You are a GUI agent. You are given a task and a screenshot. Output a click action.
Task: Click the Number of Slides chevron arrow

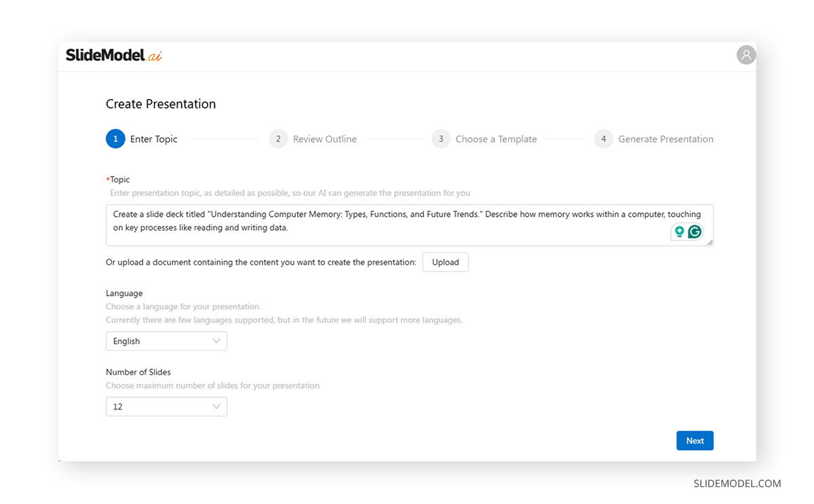click(x=216, y=407)
